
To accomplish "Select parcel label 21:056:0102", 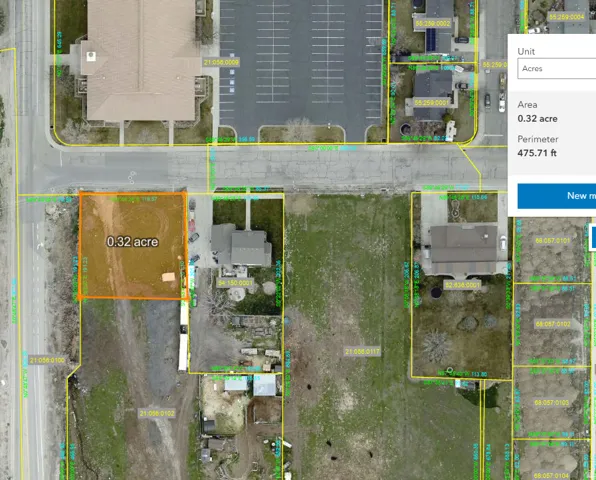I will point(157,413).
